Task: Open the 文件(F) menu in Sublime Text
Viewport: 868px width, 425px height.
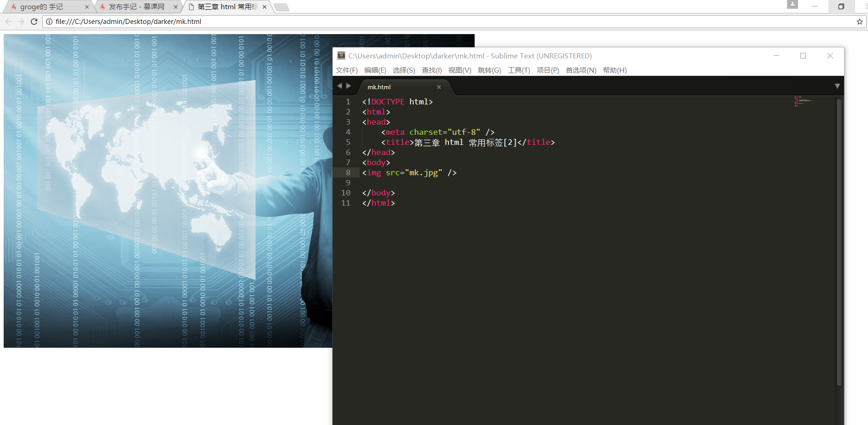Action: 347,70
